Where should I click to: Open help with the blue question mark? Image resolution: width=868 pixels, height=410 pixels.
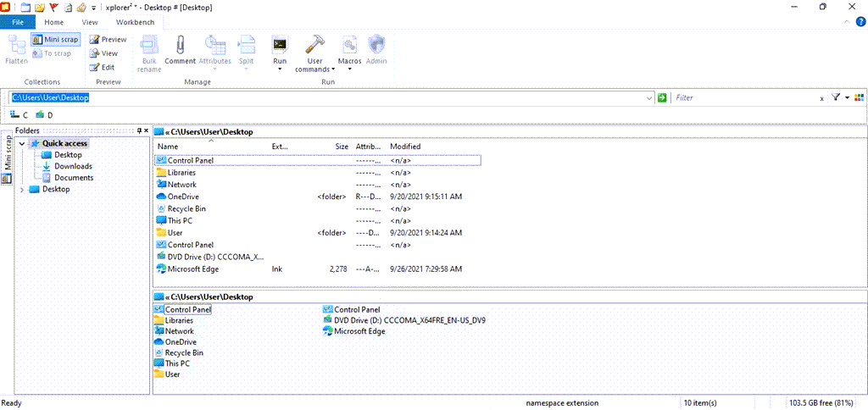[x=859, y=22]
